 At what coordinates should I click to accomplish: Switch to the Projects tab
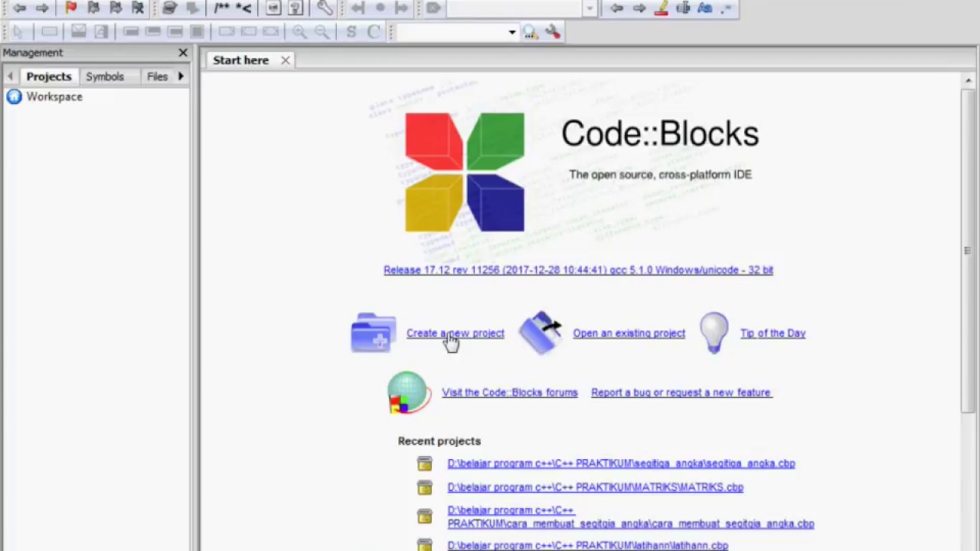point(49,77)
